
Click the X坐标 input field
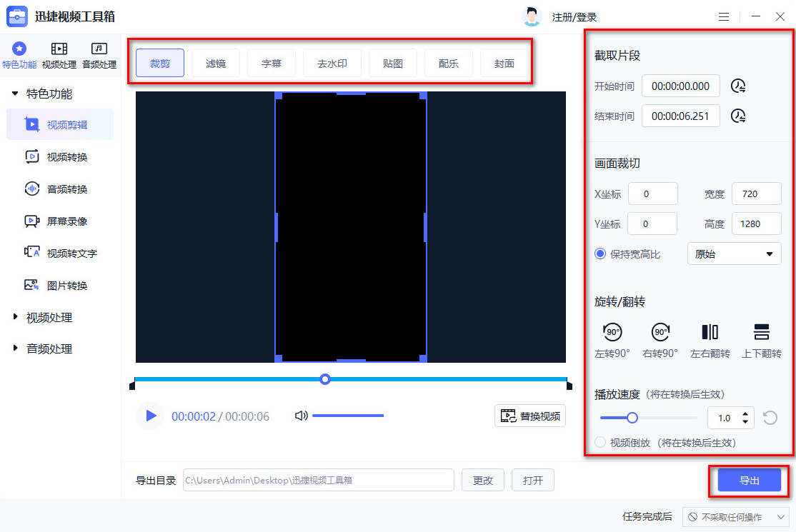pyautogui.click(x=653, y=194)
